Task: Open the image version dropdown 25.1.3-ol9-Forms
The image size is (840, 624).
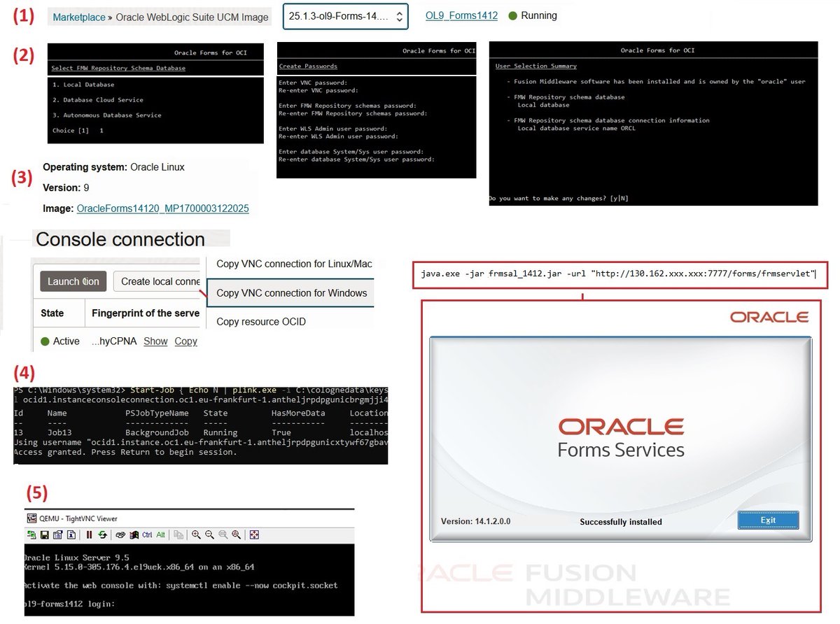Action: pyautogui.click(x=346, y=15)
